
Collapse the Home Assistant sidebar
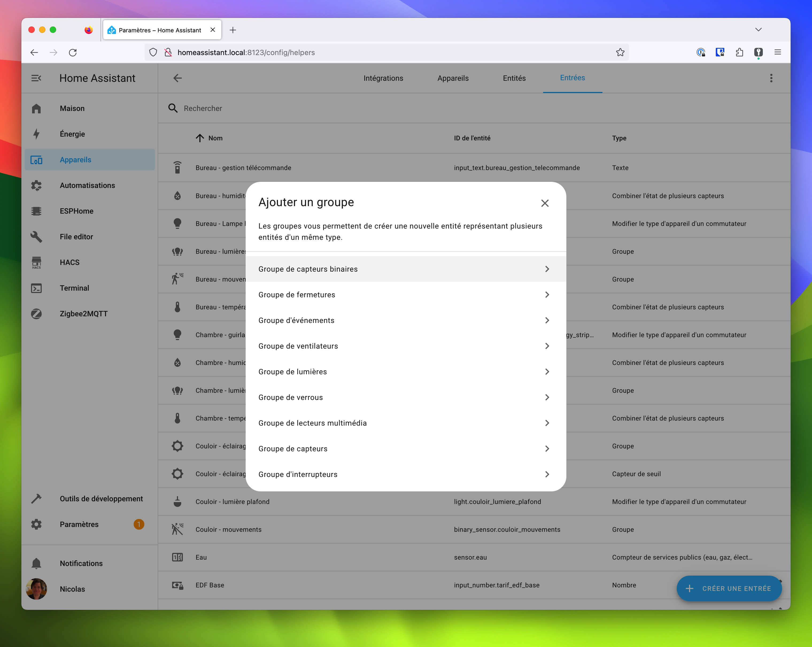coord(36,78)
